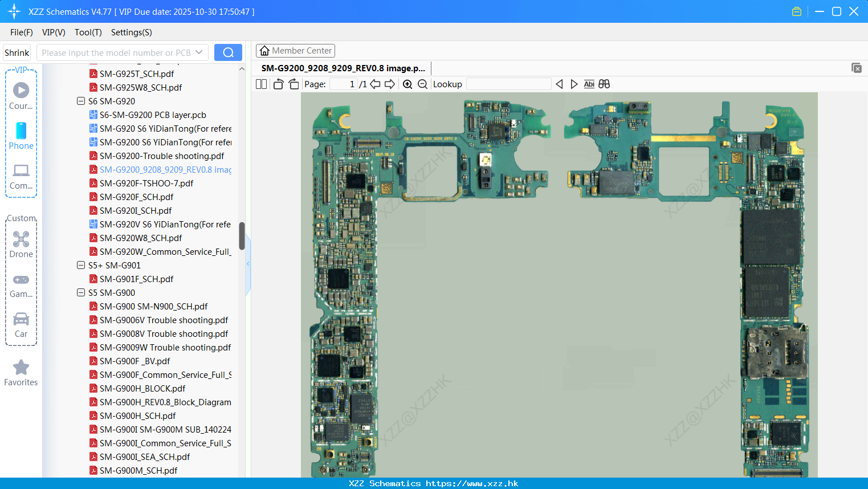Open SM-G925T_SCH.pdf
Viewport: 868px width, 489px height.
click(137, 74)
